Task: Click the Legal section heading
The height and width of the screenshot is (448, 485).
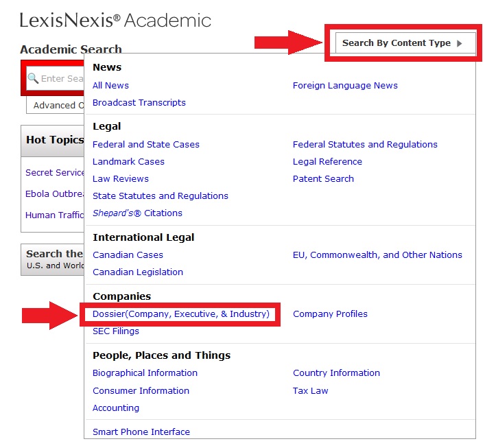Action: 107,126
